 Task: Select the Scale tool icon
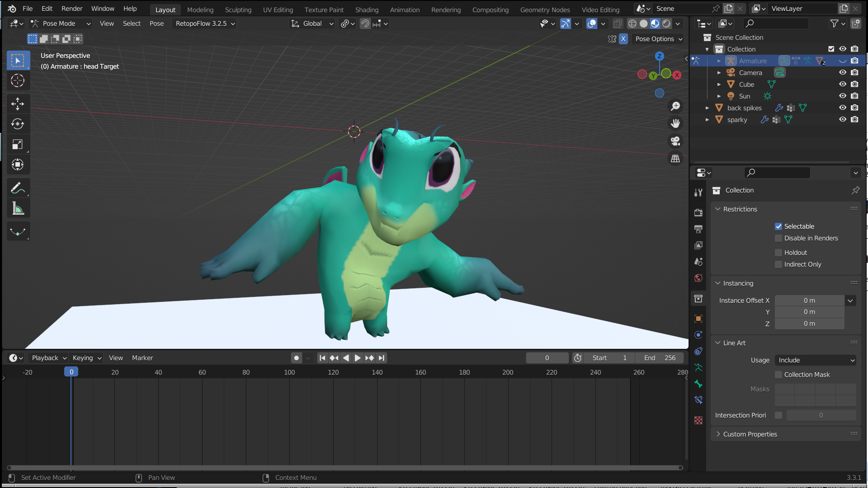click(18, 145)
